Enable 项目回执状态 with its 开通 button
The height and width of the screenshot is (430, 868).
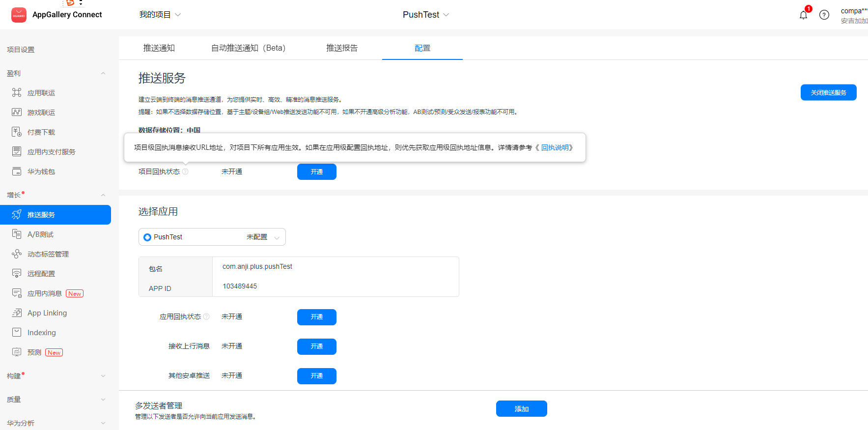click(316, 172)
